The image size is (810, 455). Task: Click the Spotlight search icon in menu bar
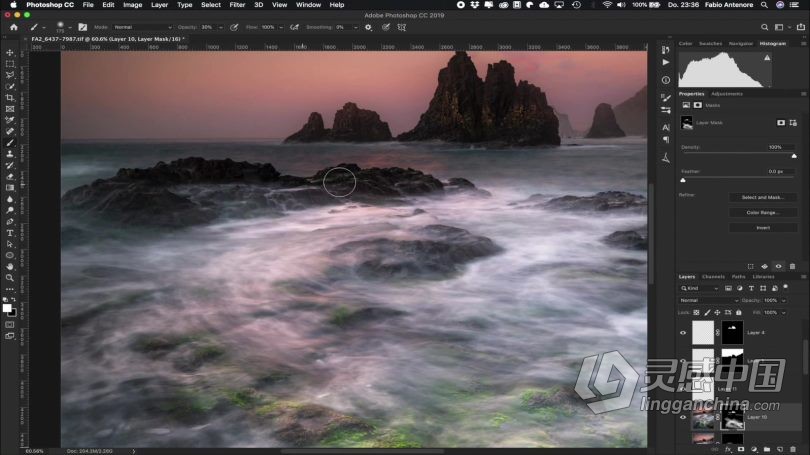click(764, 5)
